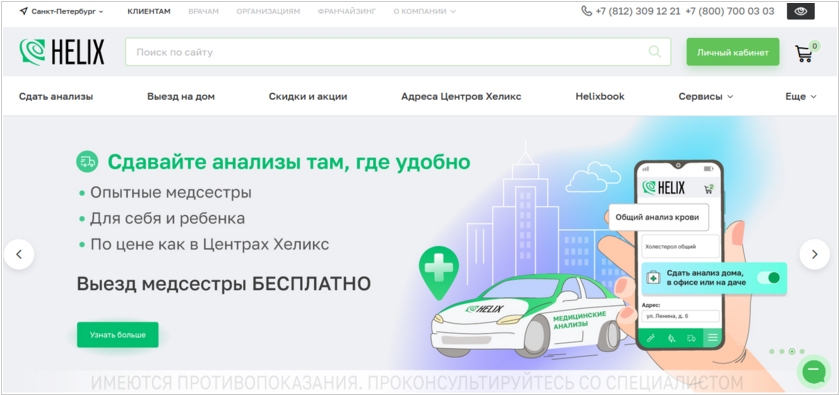
Task: Click the Узнать больше button
Action: [x=118, y=335]
